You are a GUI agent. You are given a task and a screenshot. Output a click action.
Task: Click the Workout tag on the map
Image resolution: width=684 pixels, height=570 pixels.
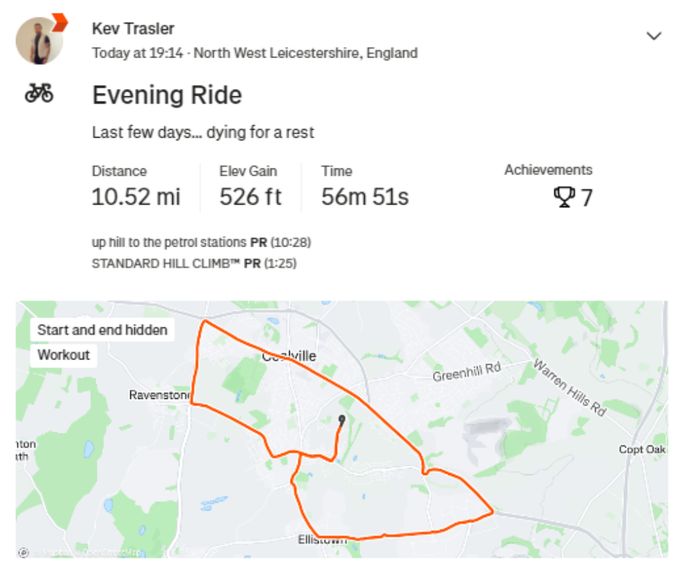(63, 355)
